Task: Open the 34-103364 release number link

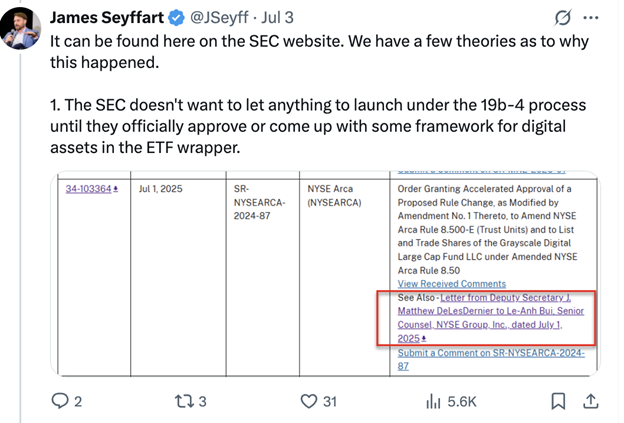Action: pos(89,188)
